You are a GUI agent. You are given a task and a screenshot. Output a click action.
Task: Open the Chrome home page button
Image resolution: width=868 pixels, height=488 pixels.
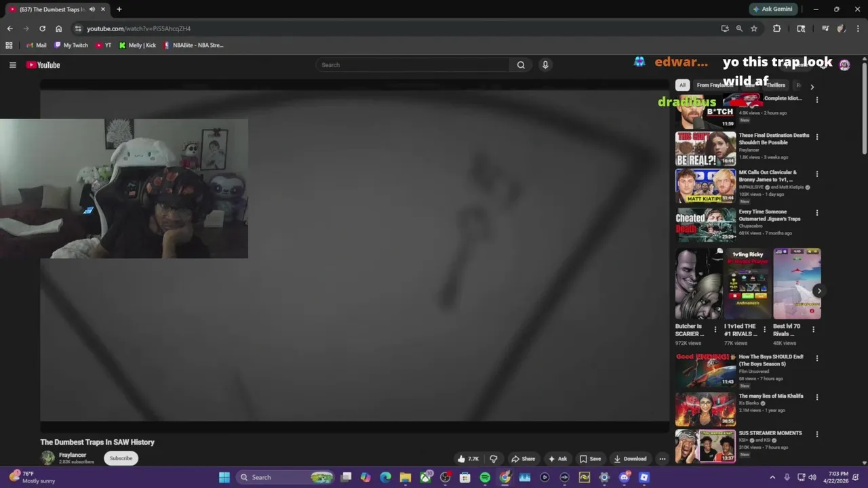[x=58, y=28]
